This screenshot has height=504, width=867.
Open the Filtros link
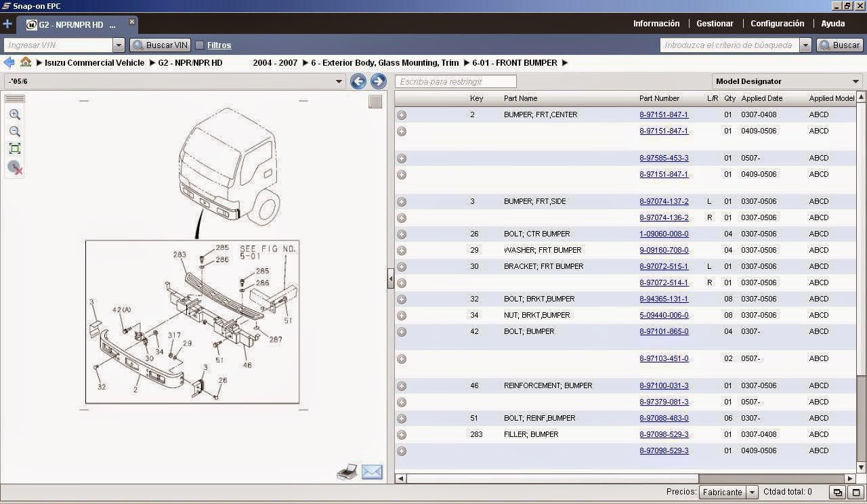click(219, 45)
